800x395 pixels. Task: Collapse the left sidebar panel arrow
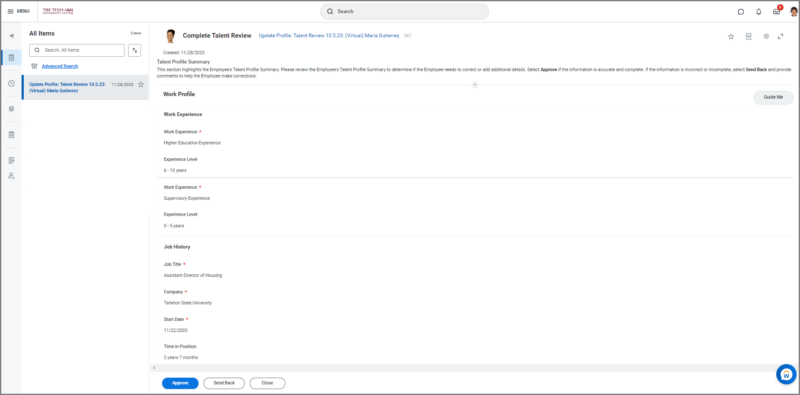[x=11, y=36]
